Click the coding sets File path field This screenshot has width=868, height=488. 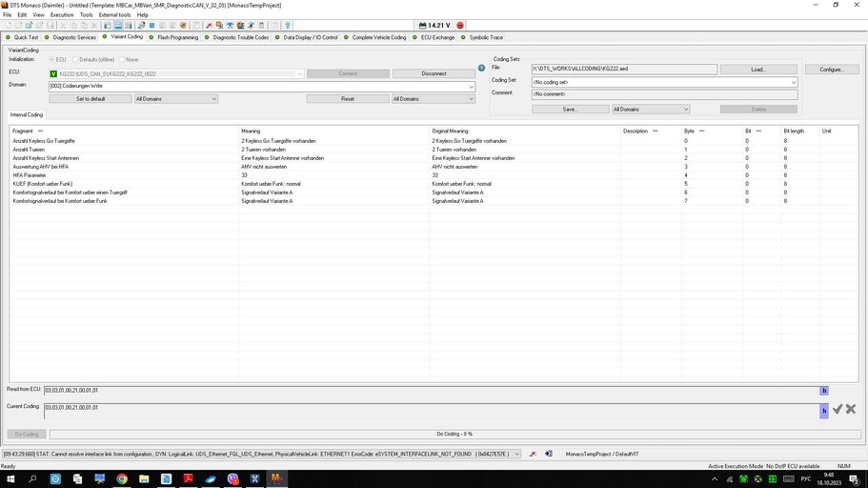point(624,70)
